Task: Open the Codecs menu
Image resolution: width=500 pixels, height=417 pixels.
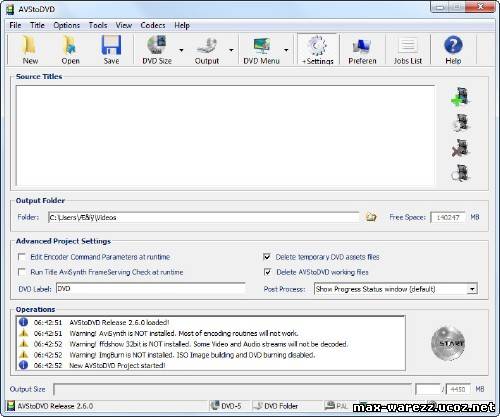Action: coord(153,25)
